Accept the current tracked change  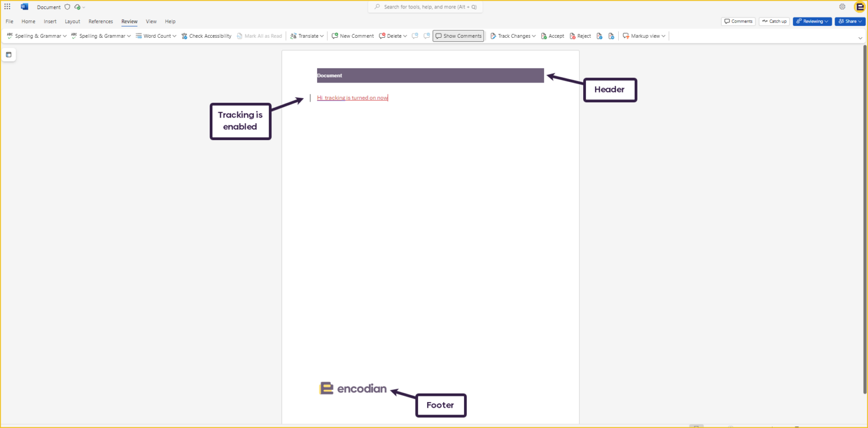(552, 36)
